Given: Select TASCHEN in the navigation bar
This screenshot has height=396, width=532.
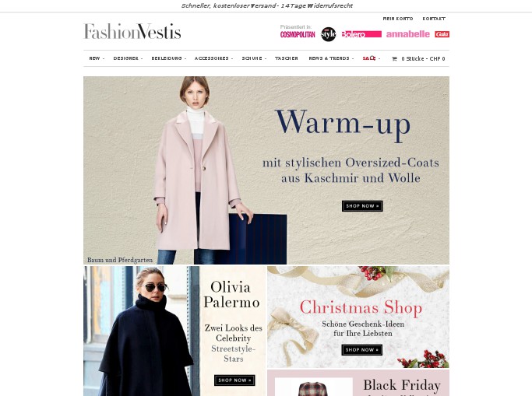Looking at the screenshot, I should pyautogui.click(x=287, y=58).
